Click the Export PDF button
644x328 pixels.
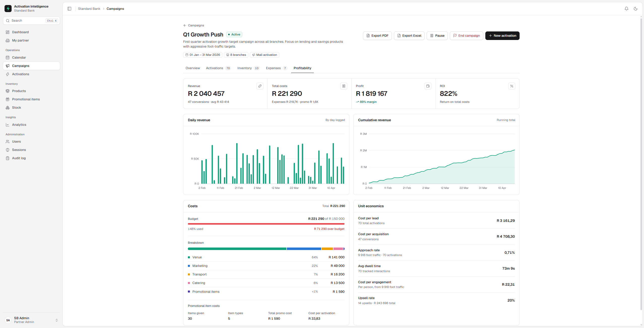[377, 36]
